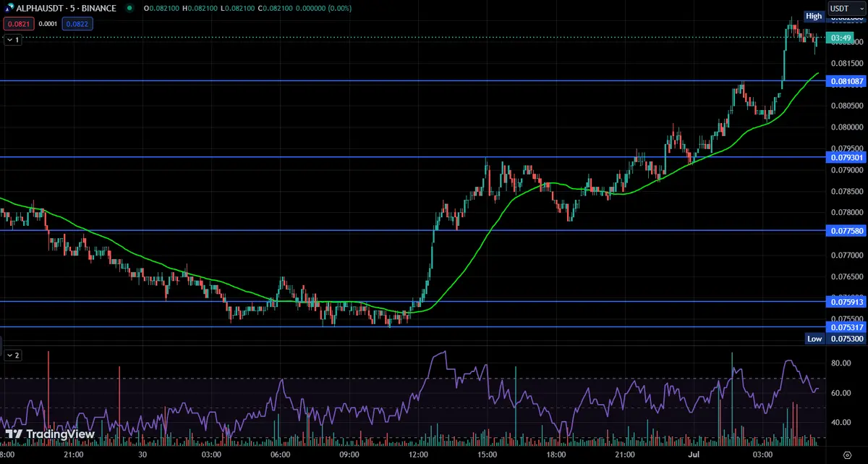Image resolution: width=868 pixels, height=464 pixels.
Task: Click the green market status dot
Action: click(129, 9)
